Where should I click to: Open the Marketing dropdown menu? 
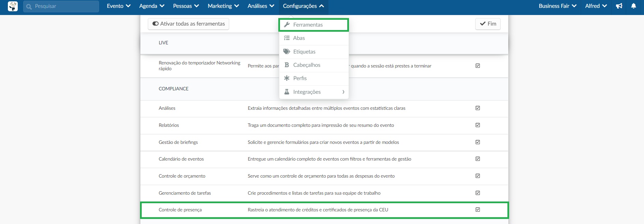click(223, 6)
